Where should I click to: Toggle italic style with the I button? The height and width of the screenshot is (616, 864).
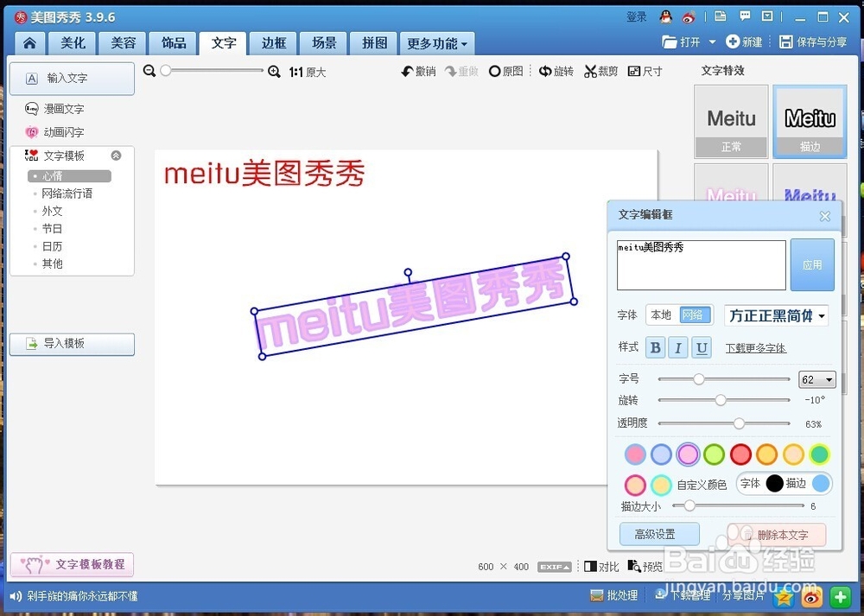[678, 347]
